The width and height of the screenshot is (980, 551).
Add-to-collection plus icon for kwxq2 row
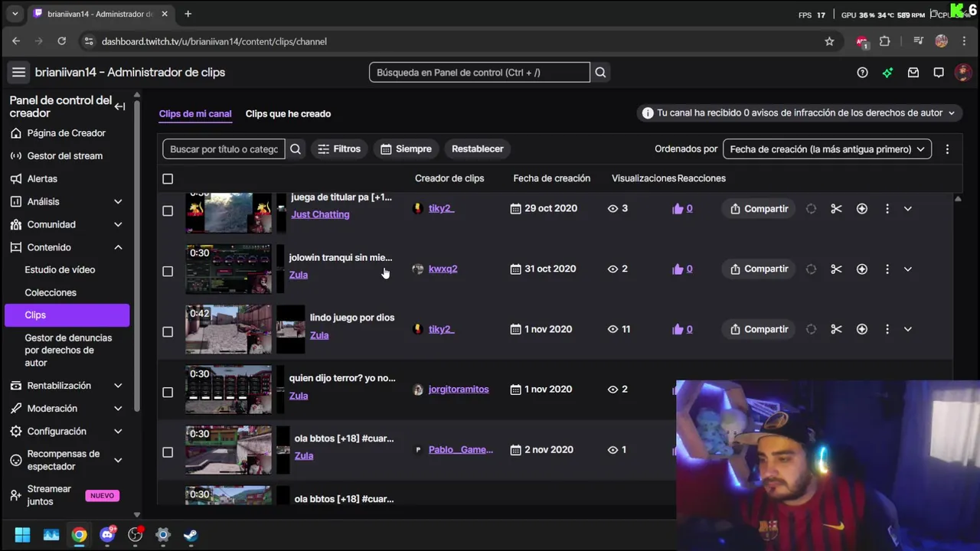pos(861,269)
